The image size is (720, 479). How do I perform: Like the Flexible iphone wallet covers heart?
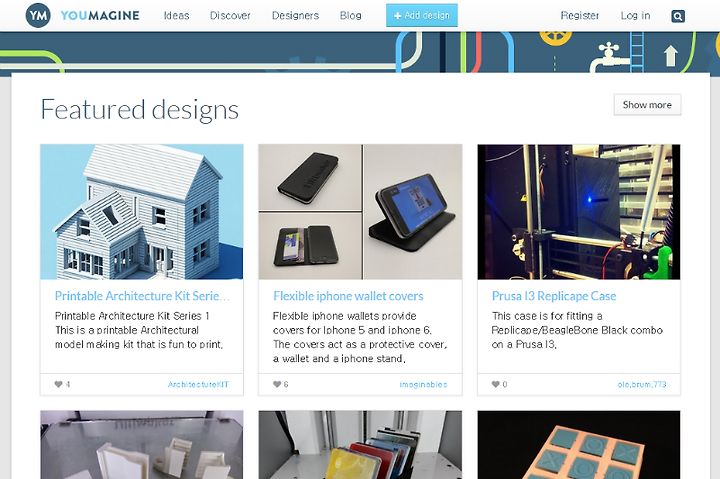pos(277,384)
